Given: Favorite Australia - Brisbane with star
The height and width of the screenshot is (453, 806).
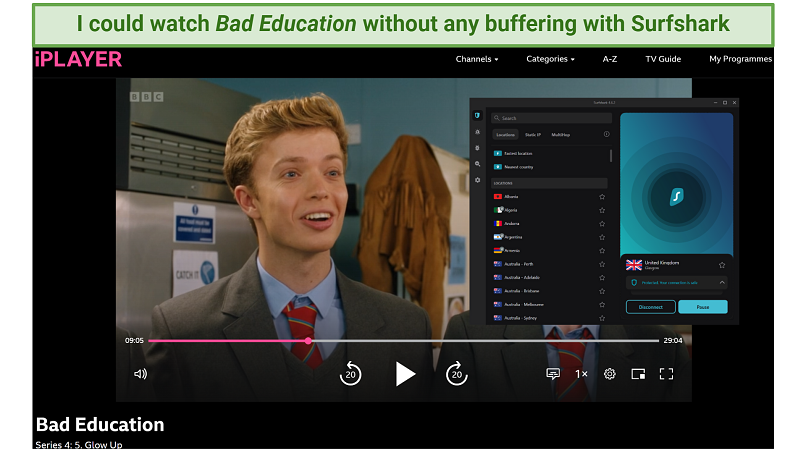Looking at the screenshot, I should [602, 291].
